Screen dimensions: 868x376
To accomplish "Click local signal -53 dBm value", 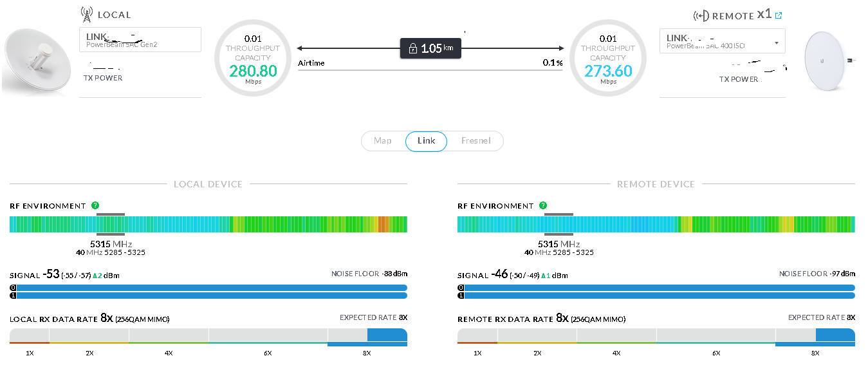I will [x=51, y=274].
